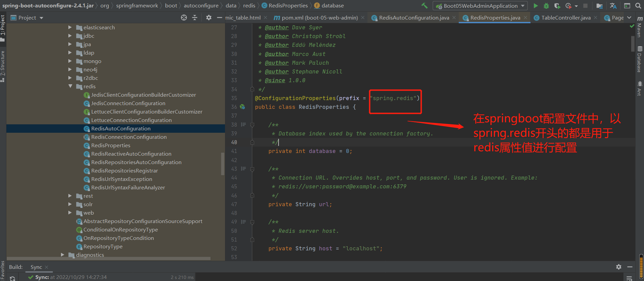The height and width of the screenshot is (281, 644).
Task: Click the autoconfigure breadcrumb
Action: pyautogui.click(x=201, y=5)
